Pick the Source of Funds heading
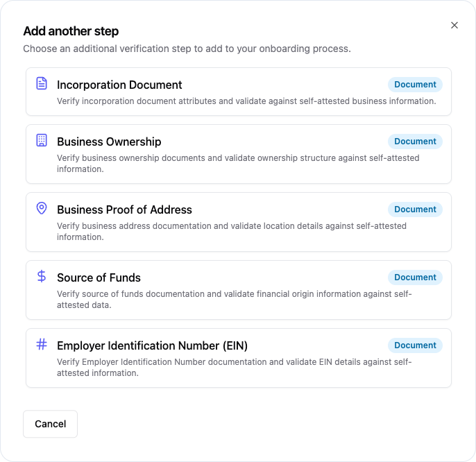The width and height of the screenshot is (476, 462). (x=99, y=277)
